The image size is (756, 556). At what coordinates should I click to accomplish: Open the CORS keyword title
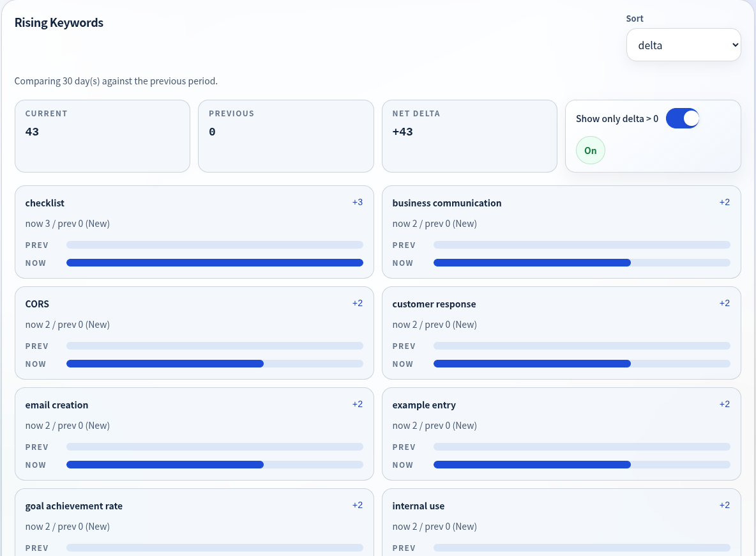[x=37, y=304]
